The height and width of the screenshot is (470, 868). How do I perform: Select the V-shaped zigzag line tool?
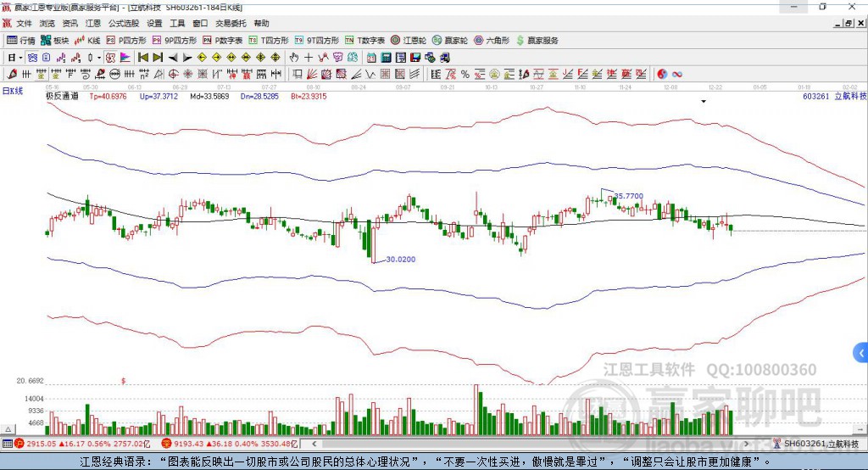(x=370, y=74)
